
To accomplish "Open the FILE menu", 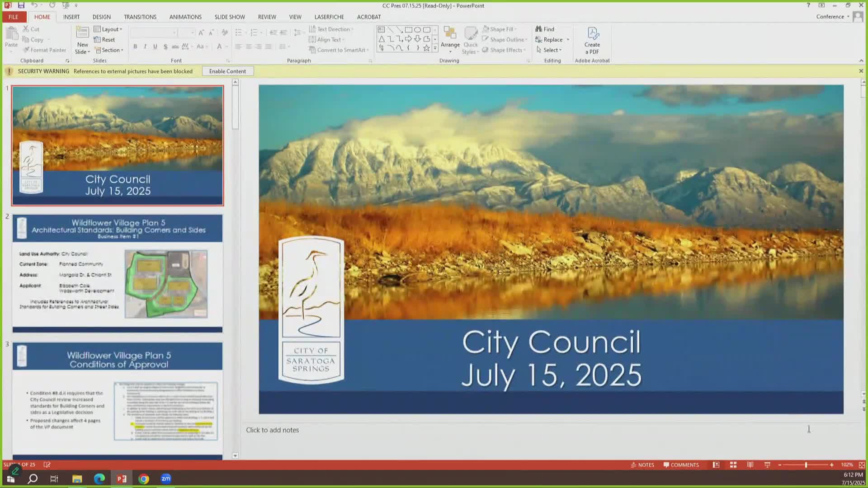I will (x=14, y=17).
